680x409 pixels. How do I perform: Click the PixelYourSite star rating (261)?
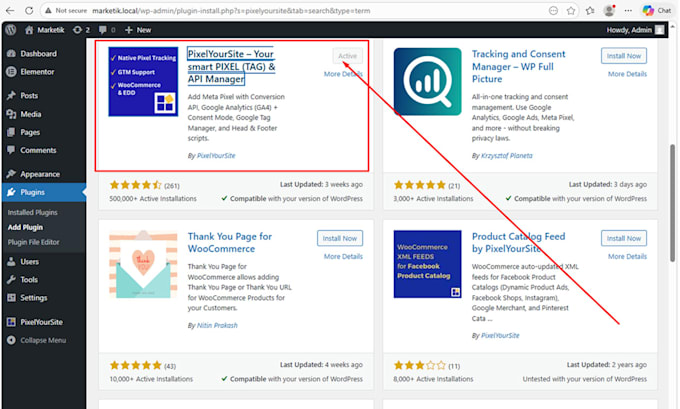click(144, 185)
